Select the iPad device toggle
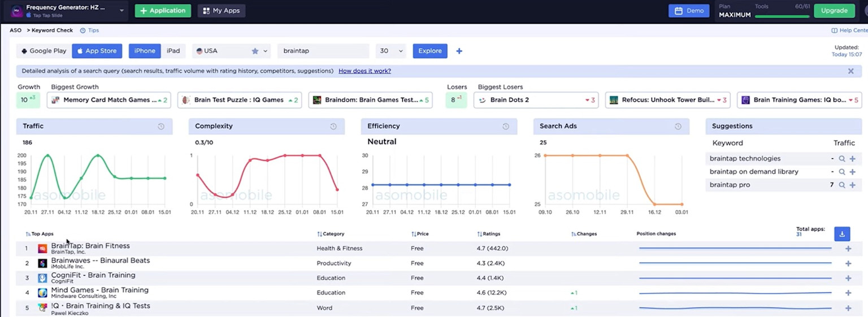 173,51
